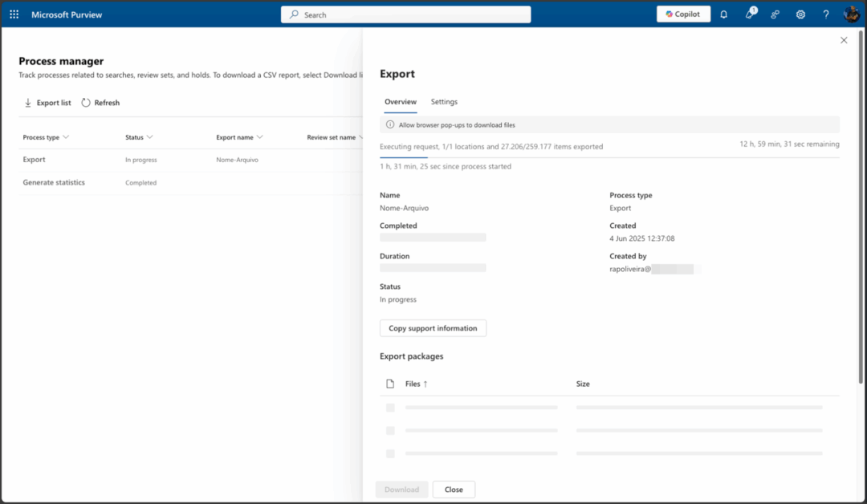Click the Microsoft Purview title

coord(67,15)
